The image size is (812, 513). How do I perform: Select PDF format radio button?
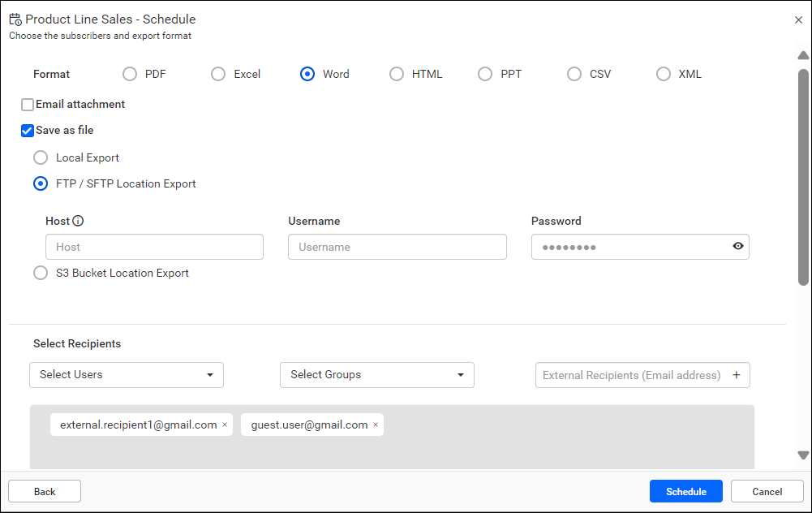point(130,74)
